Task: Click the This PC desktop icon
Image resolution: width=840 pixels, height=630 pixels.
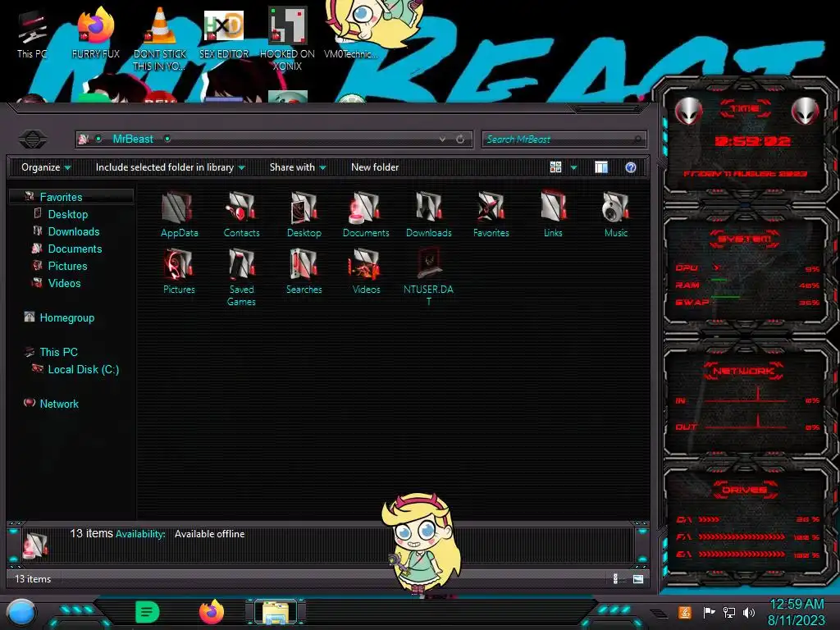Action: 32,34
